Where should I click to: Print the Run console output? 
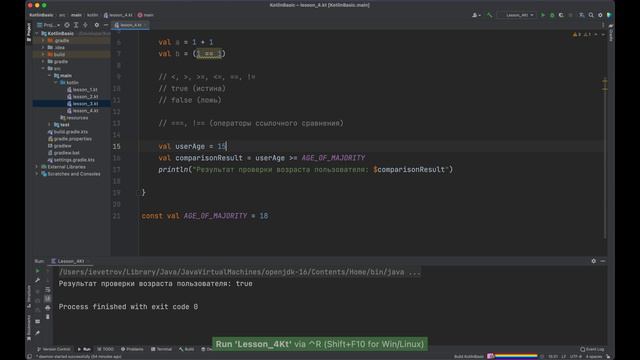[48, 308]
